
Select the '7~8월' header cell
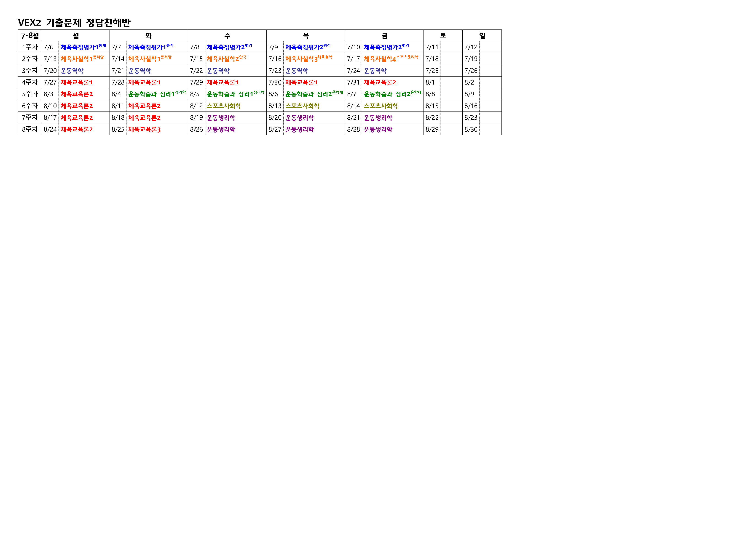[30, 36]
